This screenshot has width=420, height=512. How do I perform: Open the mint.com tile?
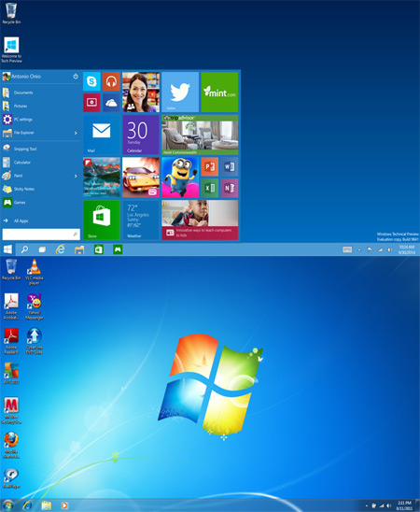[219, 92]
